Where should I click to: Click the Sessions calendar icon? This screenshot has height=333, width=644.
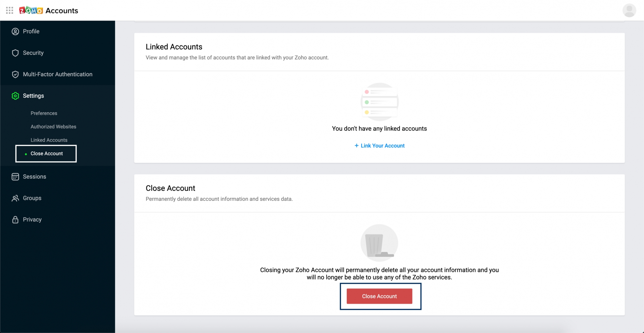tap(15, 177)
